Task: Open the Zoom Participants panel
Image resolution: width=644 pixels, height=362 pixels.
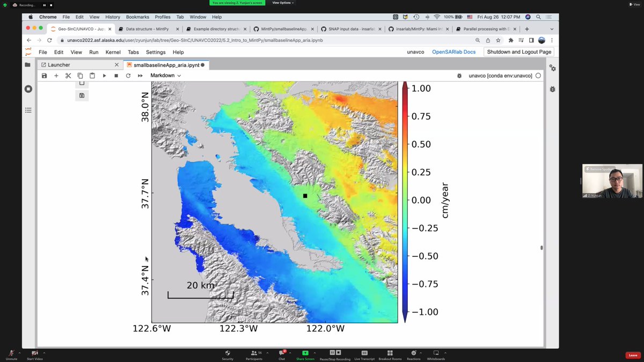Action: click(x=254, y=354)
